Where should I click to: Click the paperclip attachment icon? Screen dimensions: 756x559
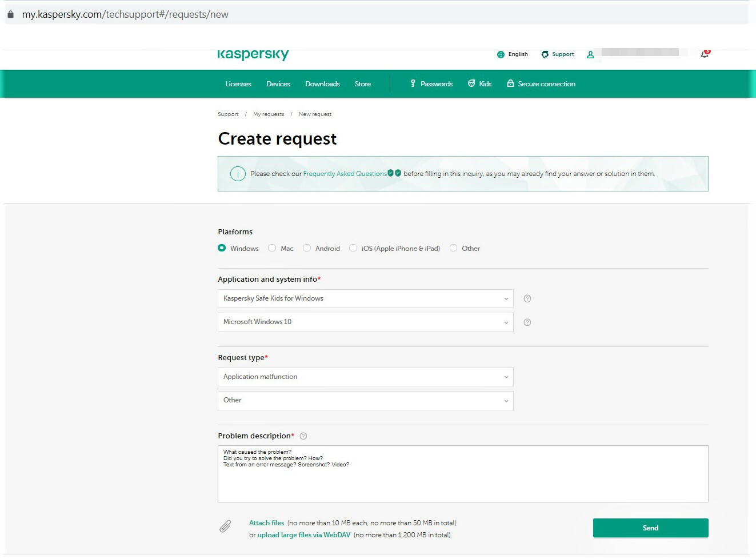coord(225,526)
